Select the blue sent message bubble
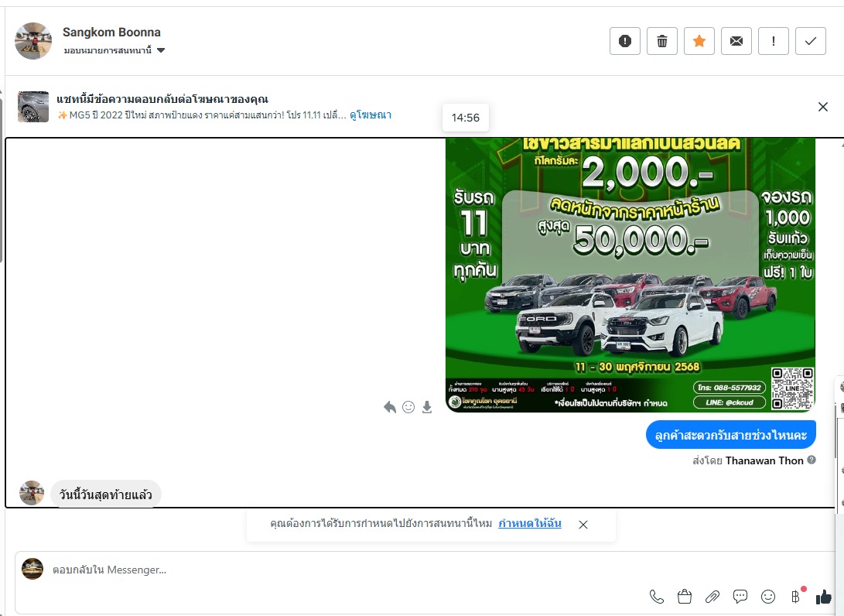 [x=731, y=435]
